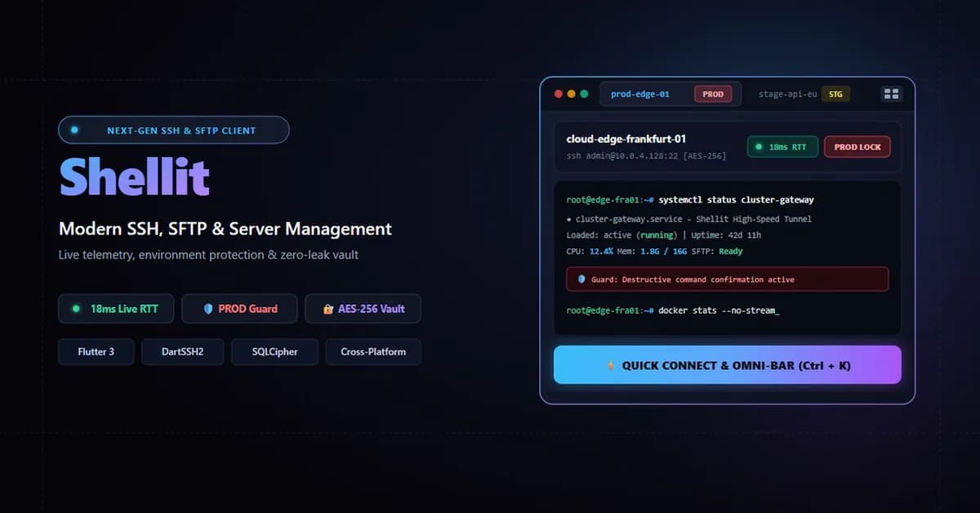This screenshot has height=513, width=980.
Task: Switch to the stage-api-eu tab
Action: point(804,94)
